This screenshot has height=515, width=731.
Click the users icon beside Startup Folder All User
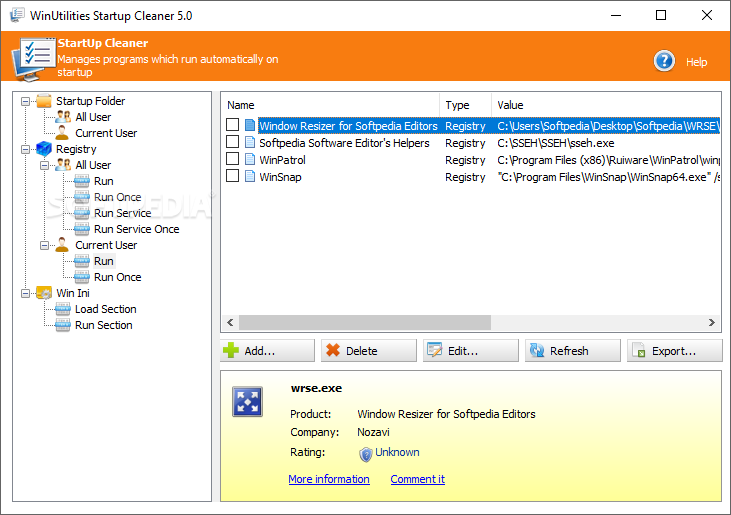pyautogui.click(x=63, y=117)
